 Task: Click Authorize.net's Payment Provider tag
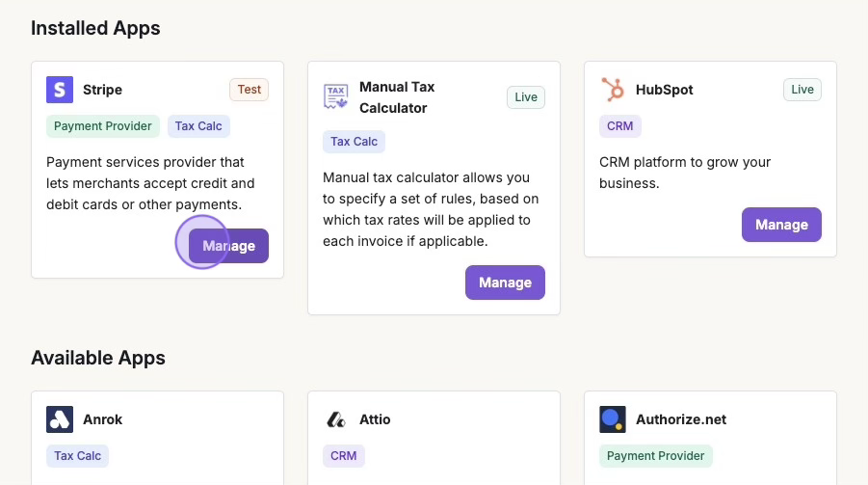[656, 456]
